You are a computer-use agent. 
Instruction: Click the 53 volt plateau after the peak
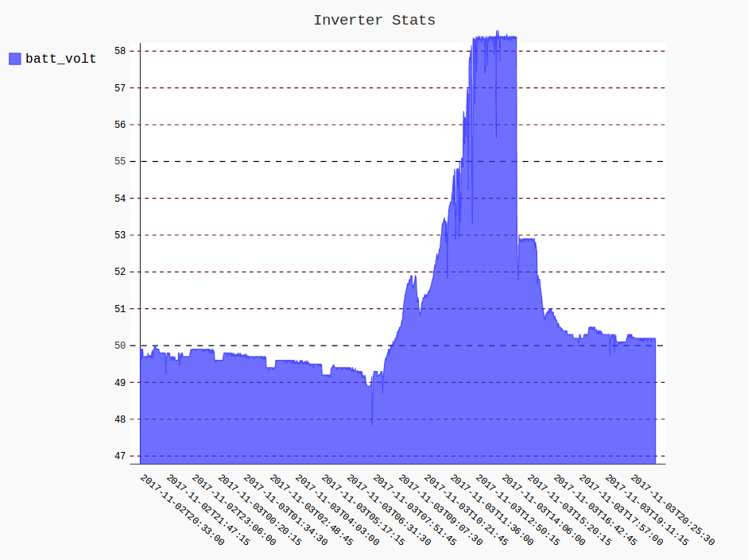pos(528,240)
